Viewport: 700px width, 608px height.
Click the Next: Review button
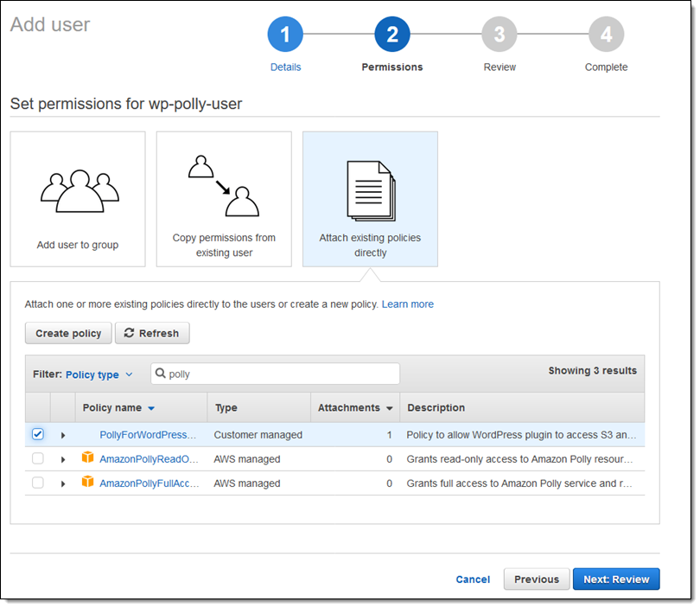[x=615, y=579]
